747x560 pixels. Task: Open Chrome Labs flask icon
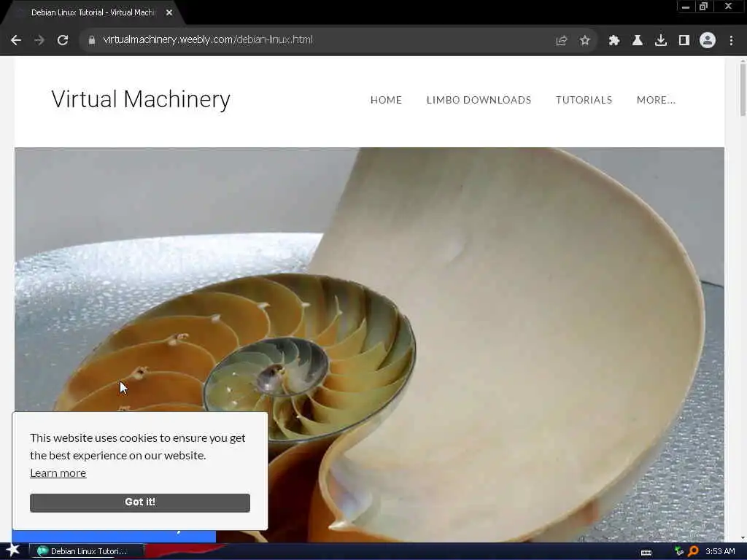point(638,41)
